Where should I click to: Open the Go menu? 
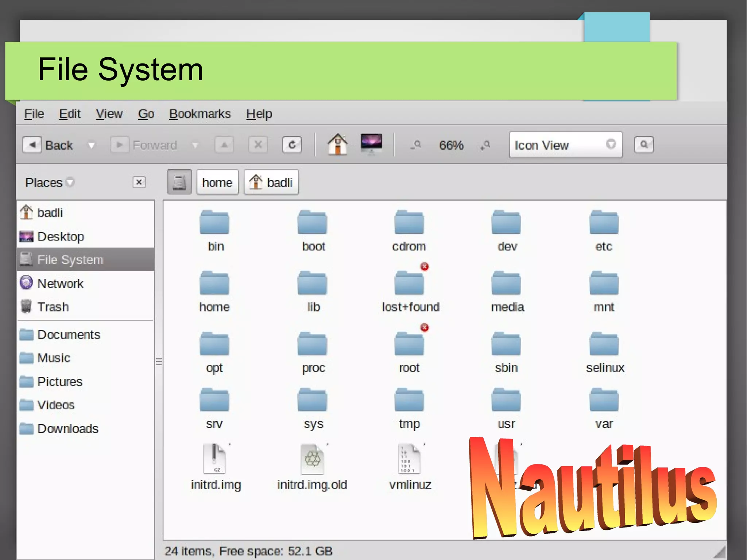(146, 114)
